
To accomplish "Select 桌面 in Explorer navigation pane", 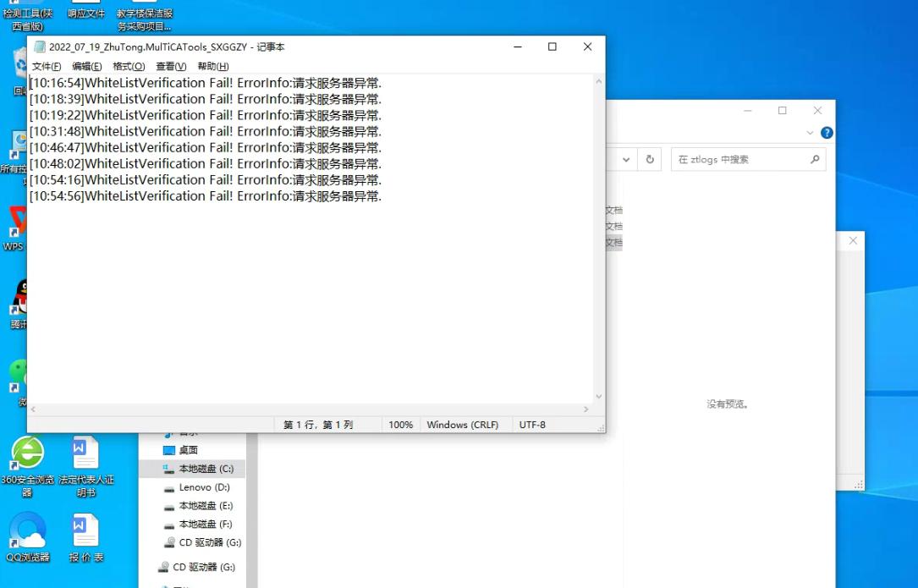I will pyautogui.click(x=188, y=450).
